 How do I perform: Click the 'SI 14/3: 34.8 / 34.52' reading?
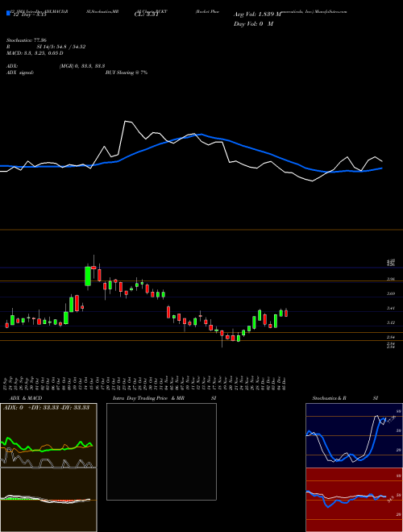(x=61, y=47)
